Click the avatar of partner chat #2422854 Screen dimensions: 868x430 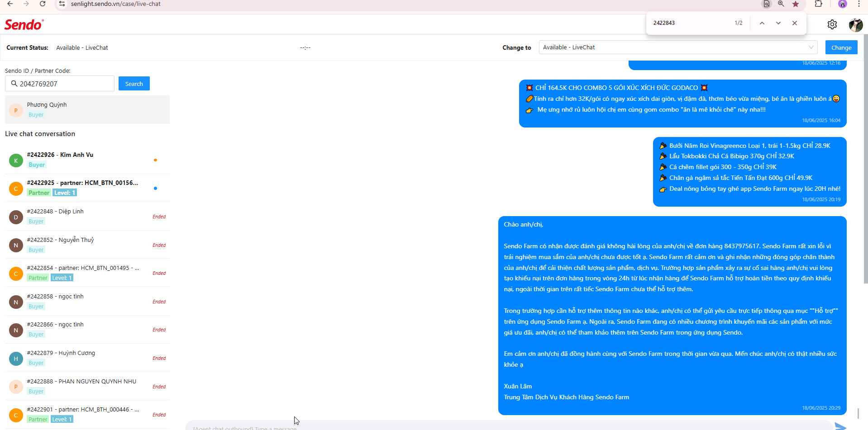click(x=16, y=274)
